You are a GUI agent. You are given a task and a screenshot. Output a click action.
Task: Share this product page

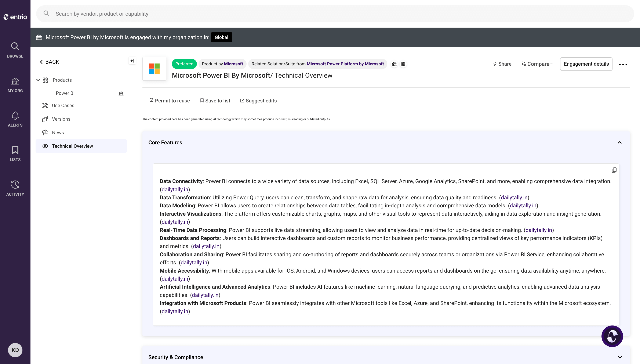point(502,64)
